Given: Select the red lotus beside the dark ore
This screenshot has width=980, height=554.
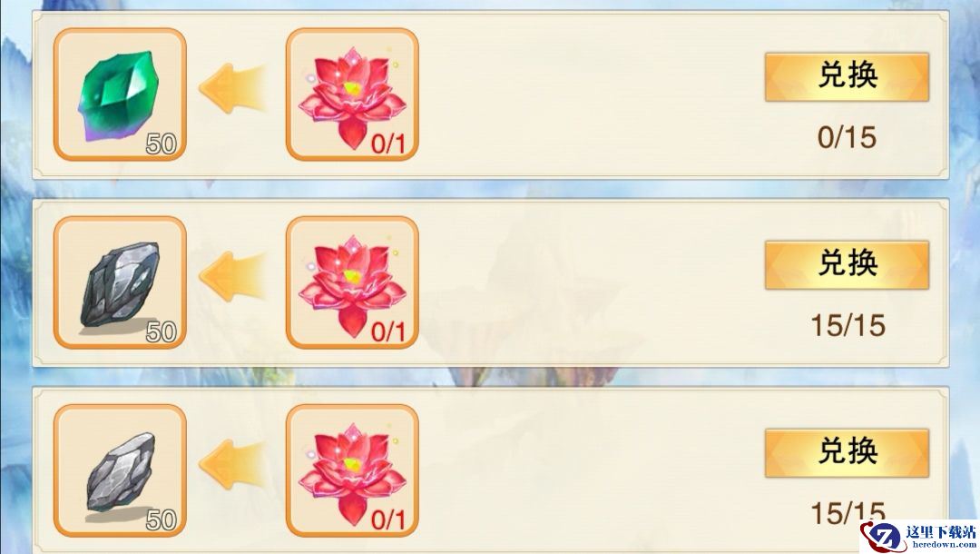Looking at the screenshot, I should pyautogui.click(x=352, y=282).
